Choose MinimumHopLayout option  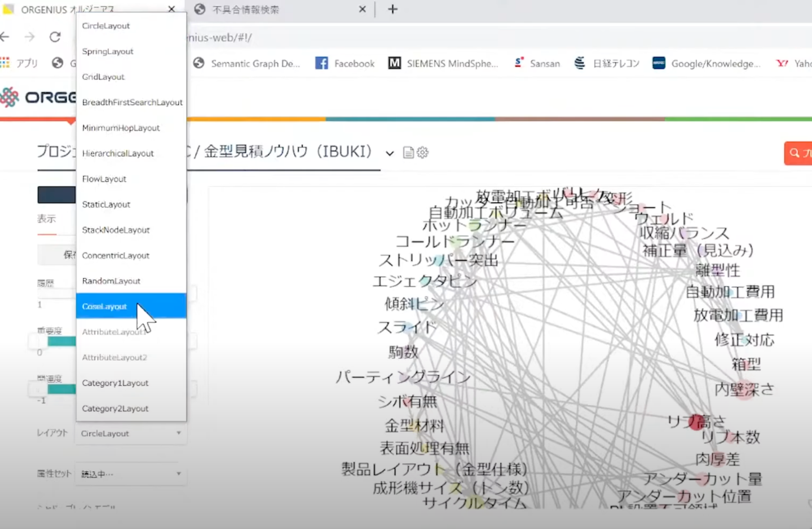point(131,128)
